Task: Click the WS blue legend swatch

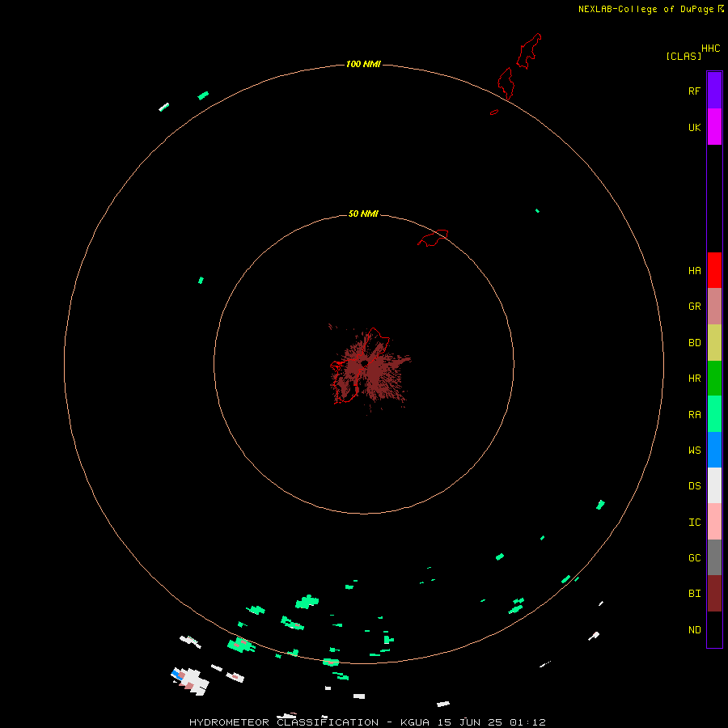Action: click(x=714, y=450)
